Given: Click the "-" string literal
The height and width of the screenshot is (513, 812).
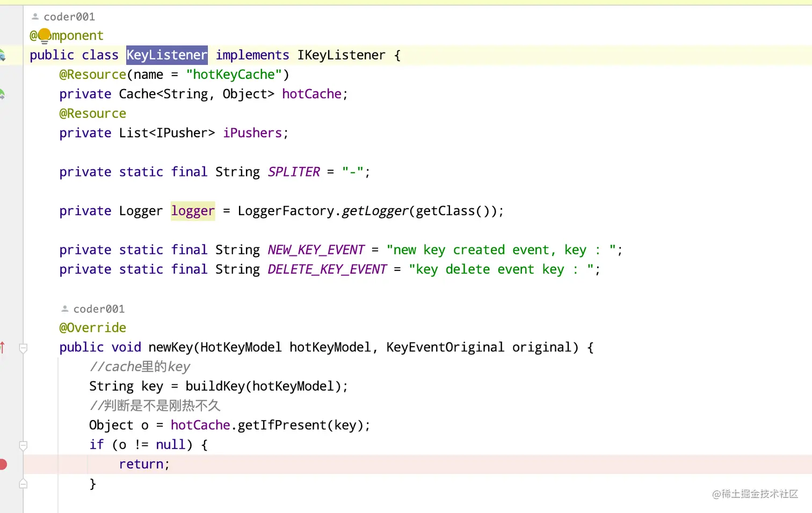Looking at the screenshot, I should click(x=353, y=172).
